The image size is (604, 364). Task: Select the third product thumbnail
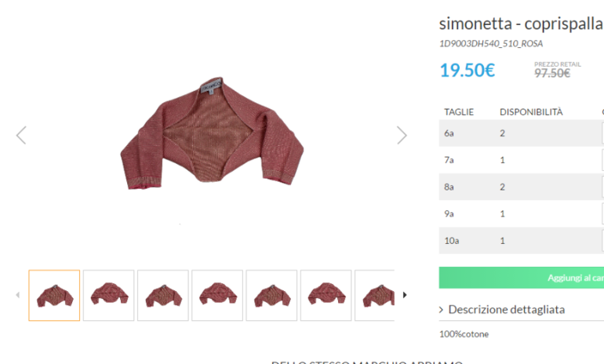coord(162,295)
